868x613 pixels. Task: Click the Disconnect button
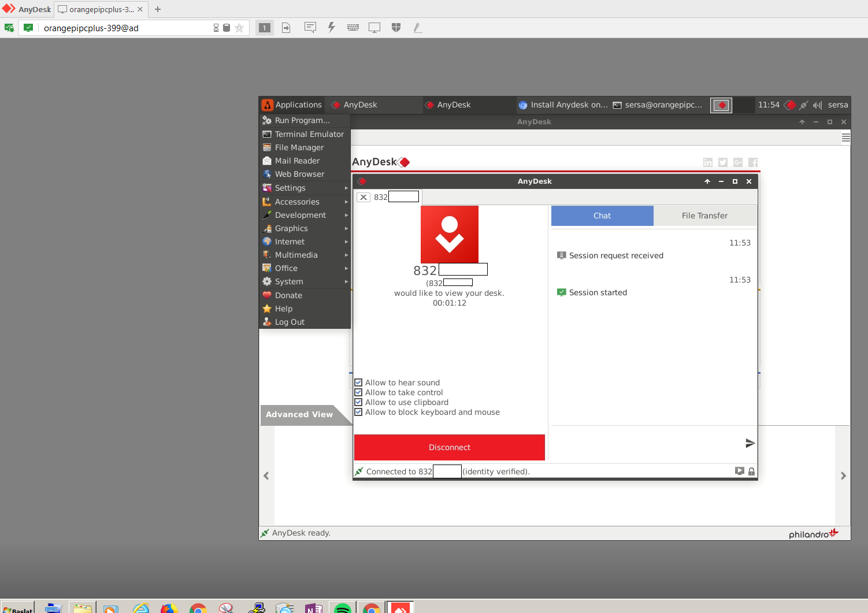449,447
